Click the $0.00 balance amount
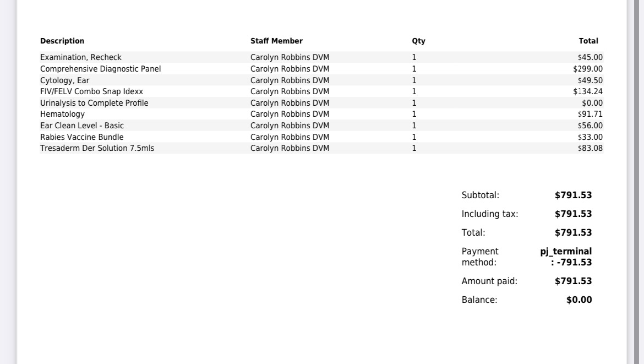 point(579,300)
